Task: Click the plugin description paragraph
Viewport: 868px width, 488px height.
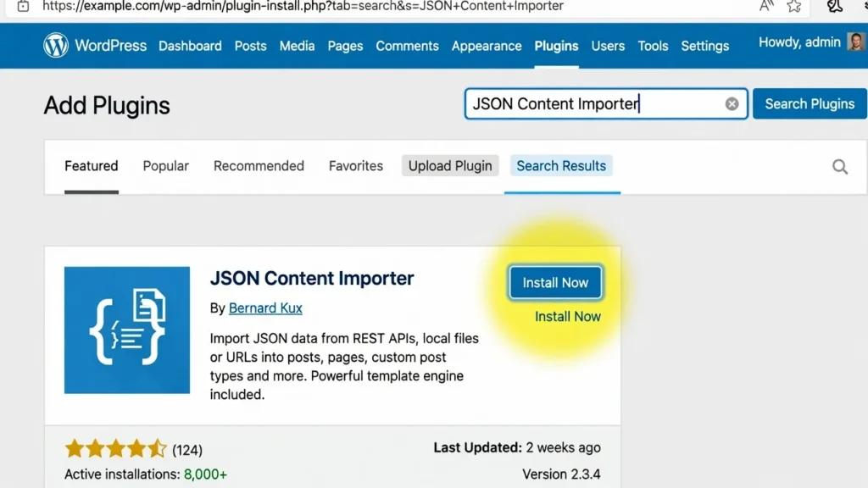Action: click(344, 366)
